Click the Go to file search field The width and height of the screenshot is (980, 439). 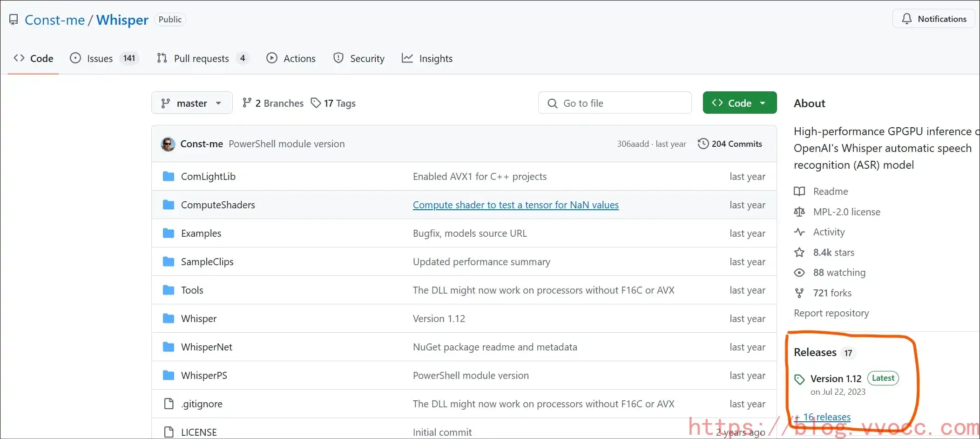click(x=615, y=103)
